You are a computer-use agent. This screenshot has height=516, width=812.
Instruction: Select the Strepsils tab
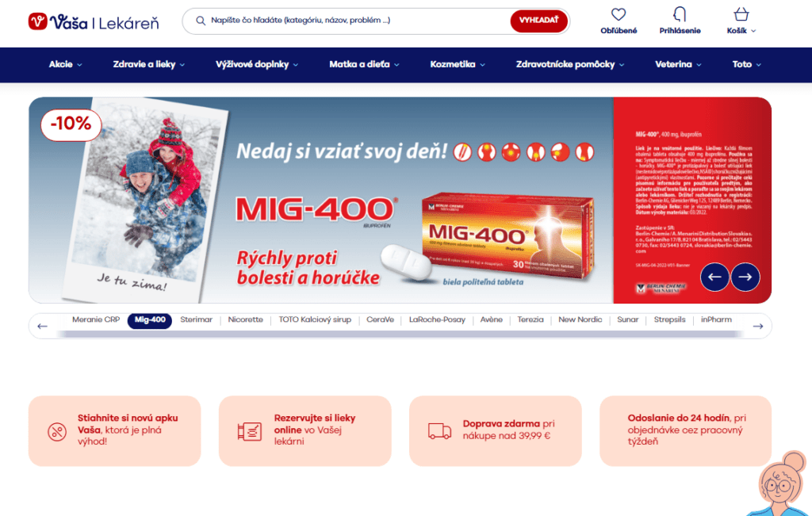click(669, 320)
